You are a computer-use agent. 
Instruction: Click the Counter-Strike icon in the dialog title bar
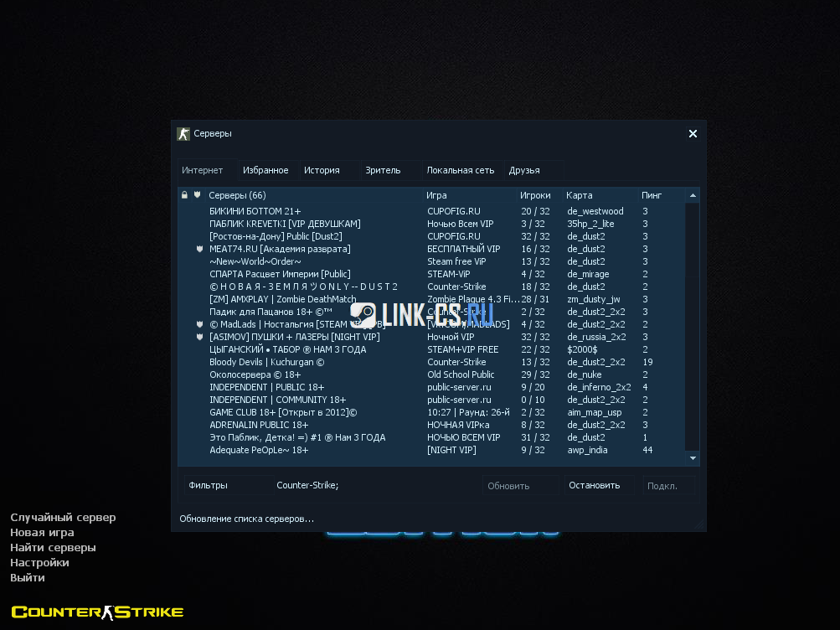183,134
